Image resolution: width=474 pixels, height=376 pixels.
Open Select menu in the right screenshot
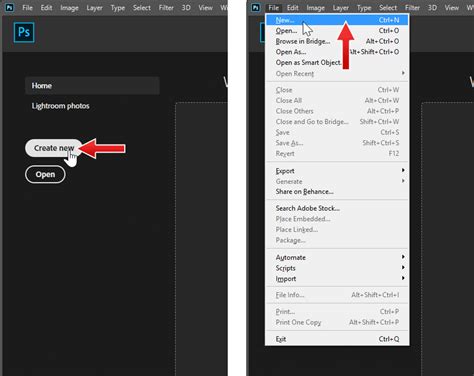[388, 7]
